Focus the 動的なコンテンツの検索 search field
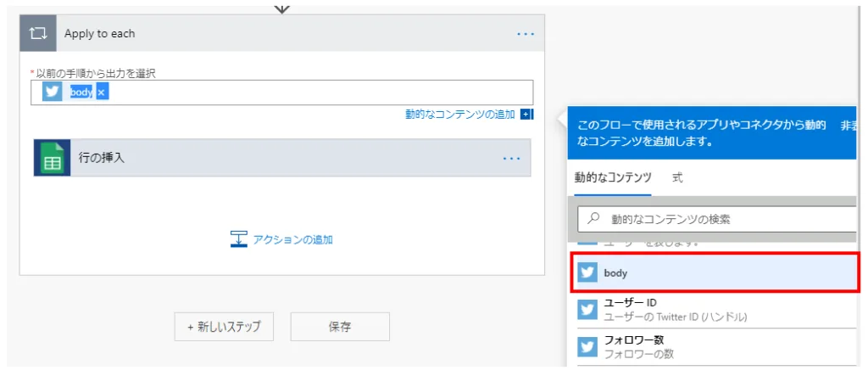Screen dimensions: 868x376 [x=717, y=219]
